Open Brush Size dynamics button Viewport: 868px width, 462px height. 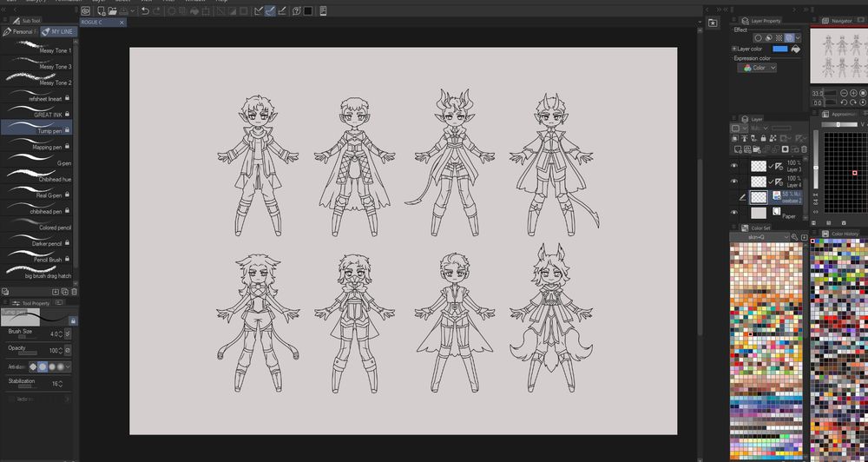click(68, 334)
